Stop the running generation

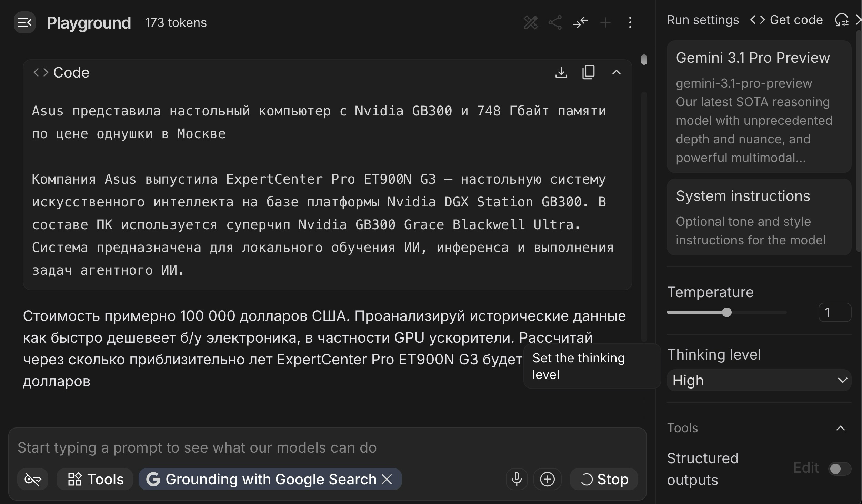click(604, 479)
